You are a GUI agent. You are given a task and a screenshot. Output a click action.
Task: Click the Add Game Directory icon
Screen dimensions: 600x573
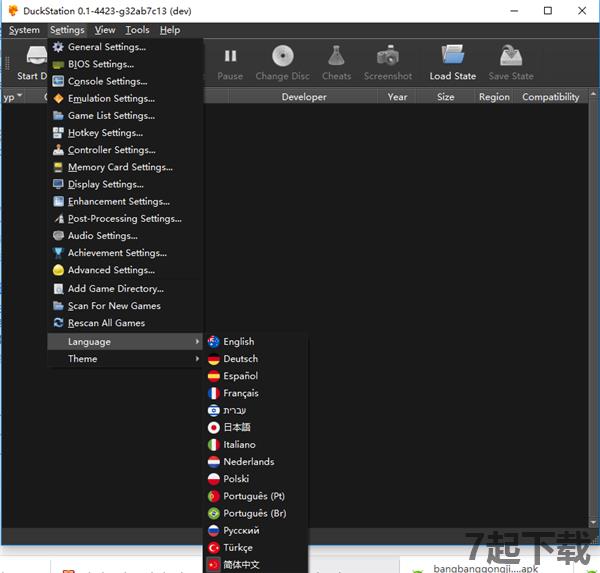(58, 289)
